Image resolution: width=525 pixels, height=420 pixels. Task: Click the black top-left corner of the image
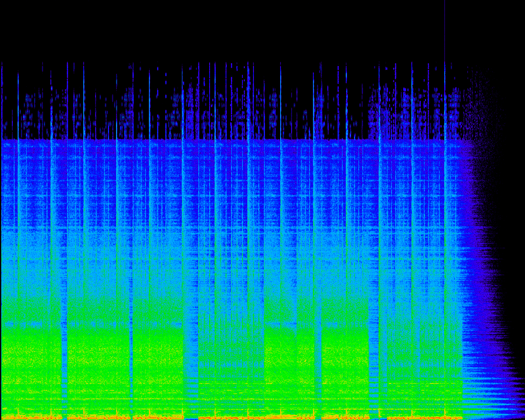click(8, 8)
